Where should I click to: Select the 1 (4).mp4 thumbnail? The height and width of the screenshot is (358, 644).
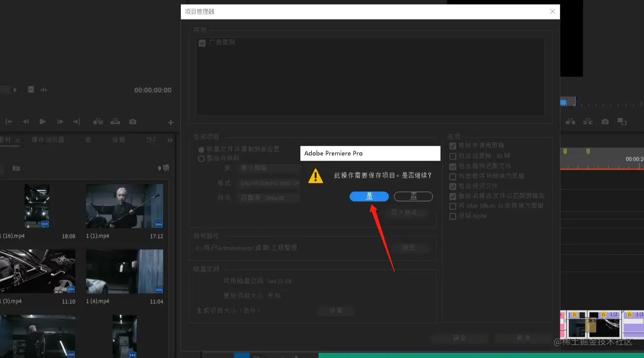coord(124,271)
